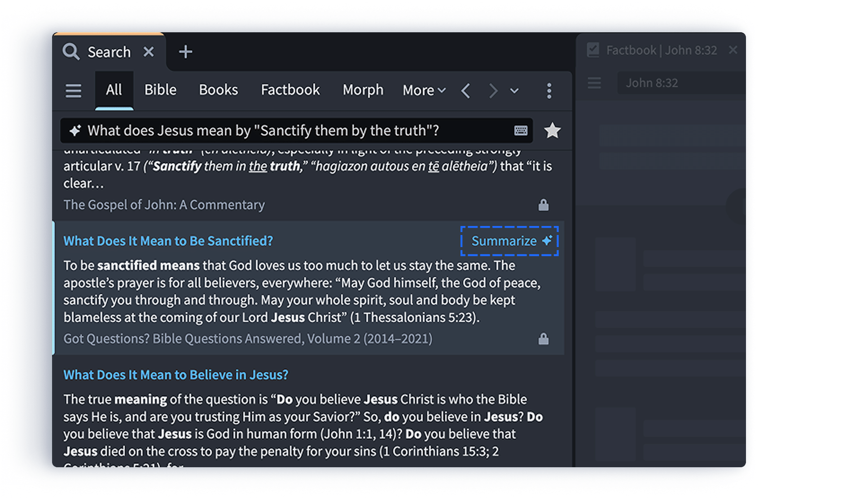
Task: Open a new tab with plus icon
Action: (185, 52)
